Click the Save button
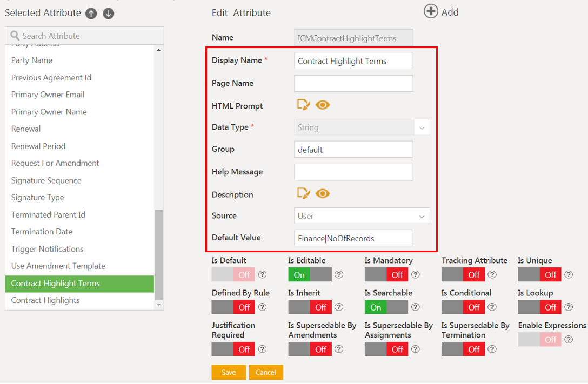The width and height of the screenshot is (588, 384). [229, 372]
